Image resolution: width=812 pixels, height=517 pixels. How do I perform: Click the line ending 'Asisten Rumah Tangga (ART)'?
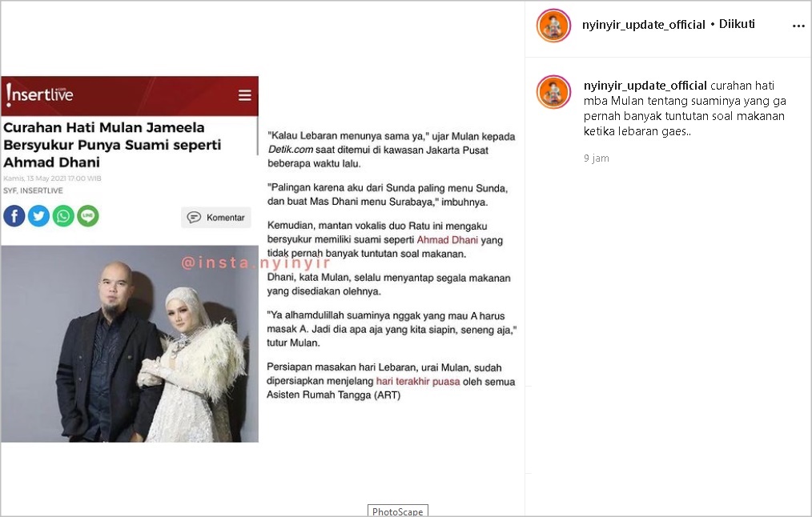[333, 395]
